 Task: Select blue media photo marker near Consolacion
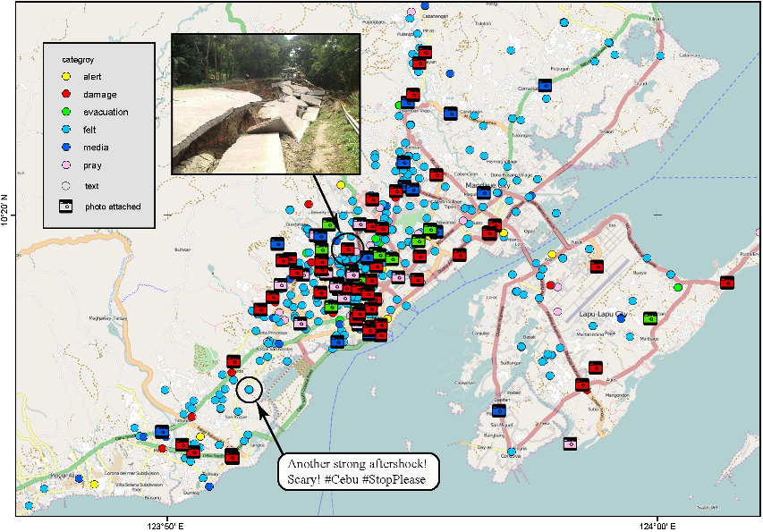pos(545,85)
